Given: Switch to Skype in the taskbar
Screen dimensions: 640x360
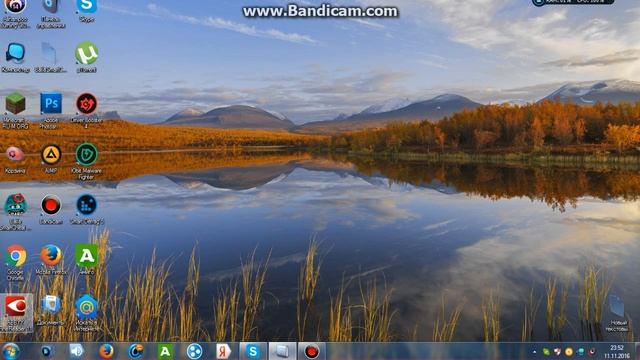Looking at the screenshot, I should 253,351.
